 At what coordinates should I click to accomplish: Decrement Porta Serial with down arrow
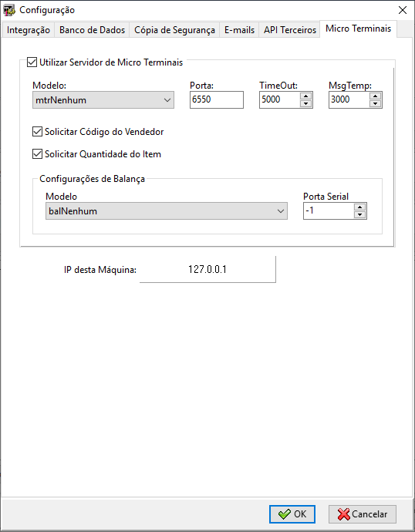click(x=359, y=215)
